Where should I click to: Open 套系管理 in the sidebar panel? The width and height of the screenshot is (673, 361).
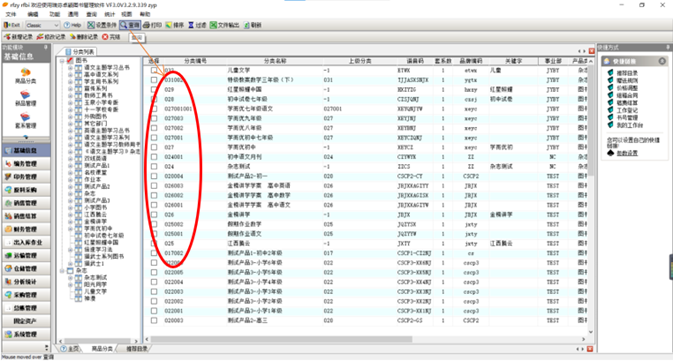26,120
